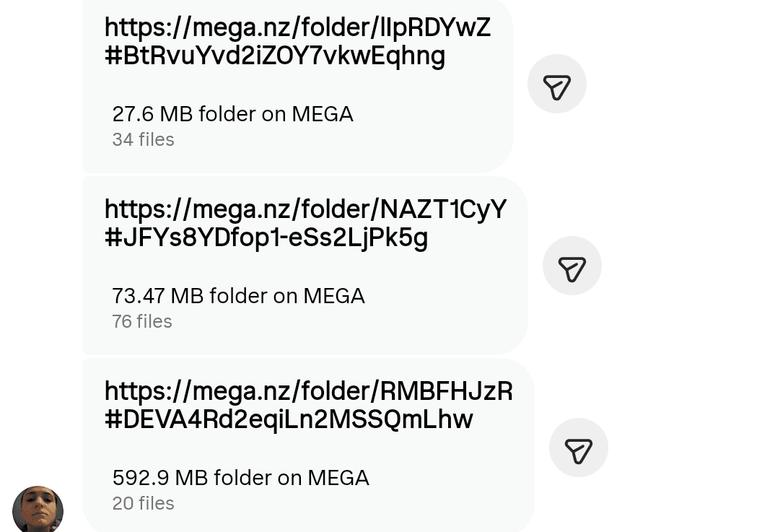
Task: Open the mega.nz folder link ending in RDYwZ
Action: [297, 28]
